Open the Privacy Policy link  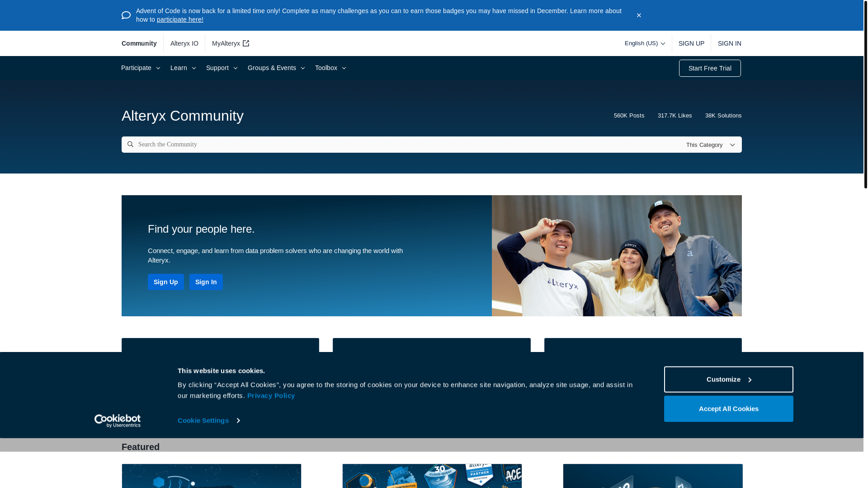[271, 395]
